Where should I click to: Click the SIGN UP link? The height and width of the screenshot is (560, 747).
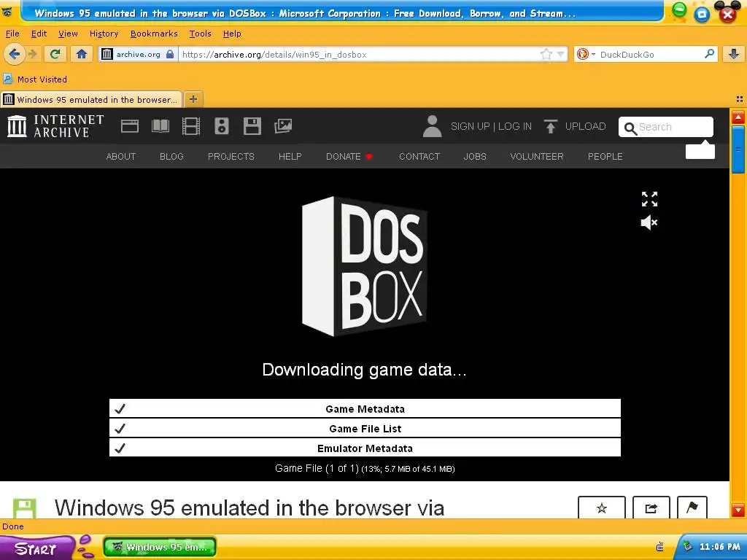(x=471, y=126)
